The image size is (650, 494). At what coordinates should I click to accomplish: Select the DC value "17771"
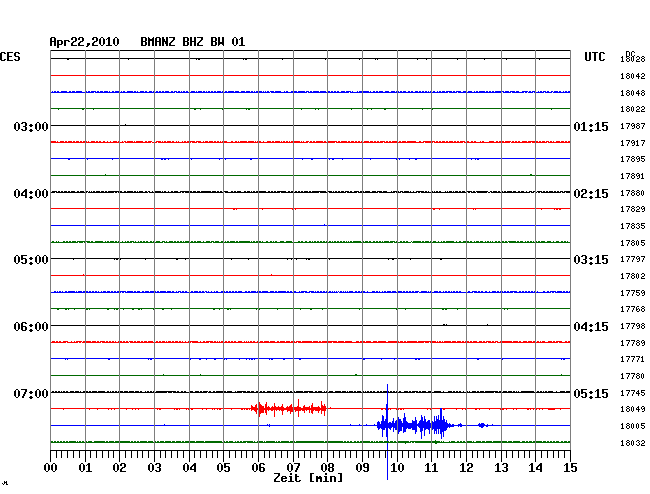coord(633,359)
